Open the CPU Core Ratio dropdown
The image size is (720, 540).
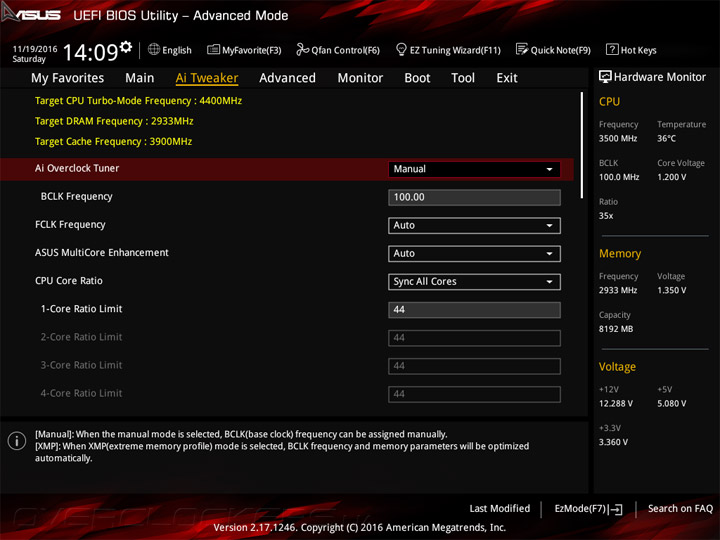click(x=474, y=281)
